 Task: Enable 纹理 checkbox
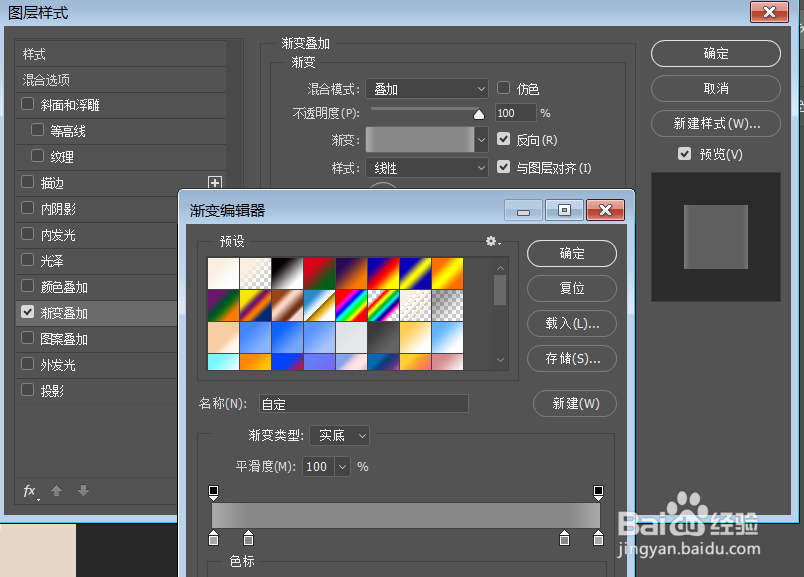pyautogui.click(x=37, y=155)
